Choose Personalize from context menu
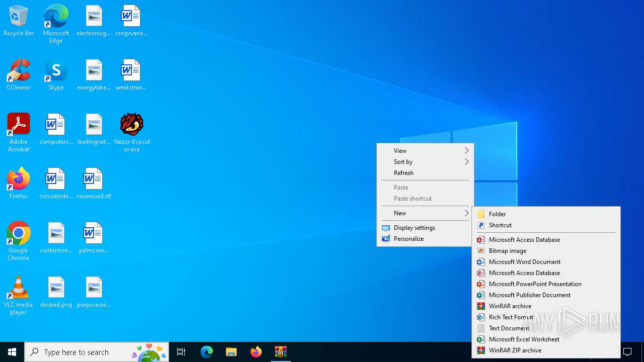644x362 pixels. tap(425, 238)
